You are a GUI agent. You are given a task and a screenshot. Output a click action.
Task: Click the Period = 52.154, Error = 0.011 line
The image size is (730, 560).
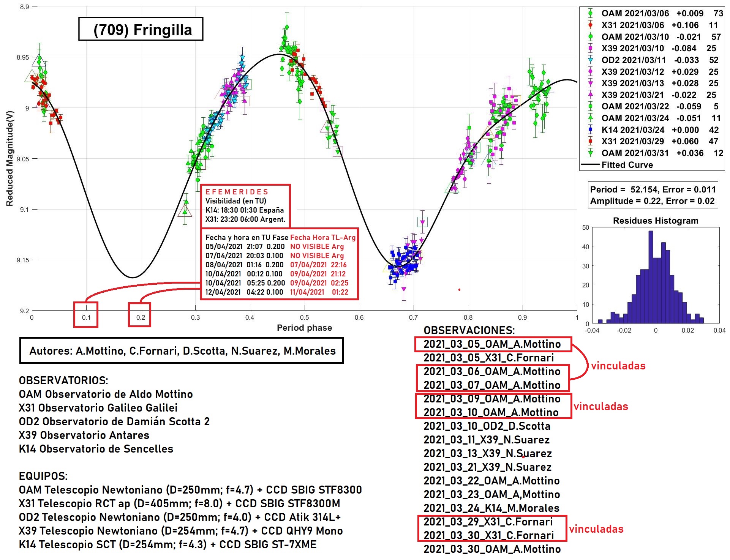[x=653, y=189]
